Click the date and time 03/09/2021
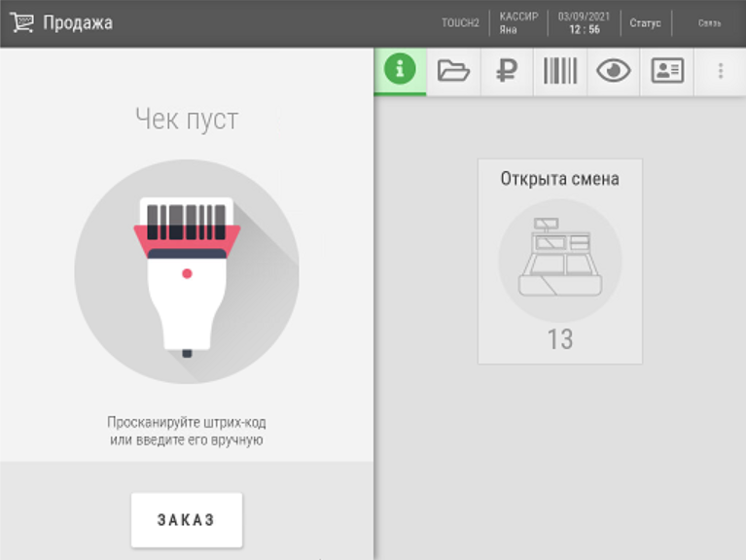The image size is (746, 560). coord(585,22)
